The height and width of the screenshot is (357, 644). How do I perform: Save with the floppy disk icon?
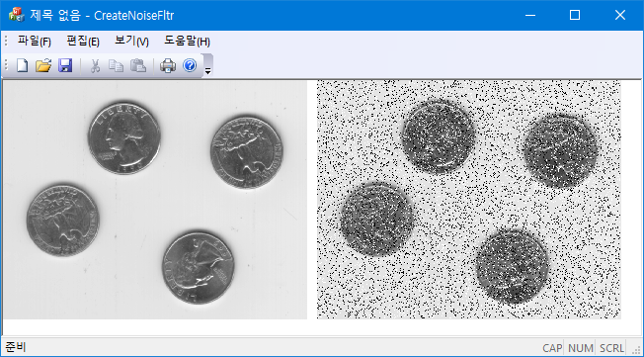coord(65,65)
